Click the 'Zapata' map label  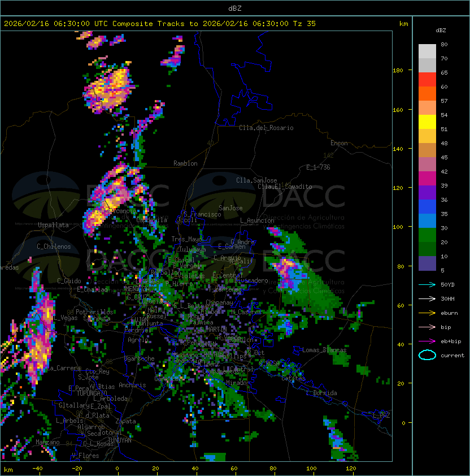[x=125, y=421]
